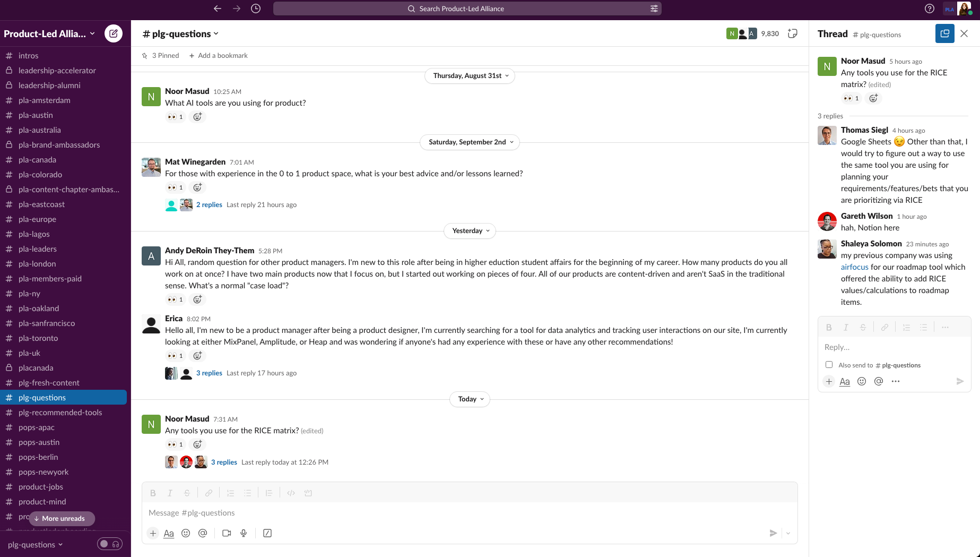Click the thread Reply input field
This screenshot has width=980, height=557.
click(x=894, y=347)
